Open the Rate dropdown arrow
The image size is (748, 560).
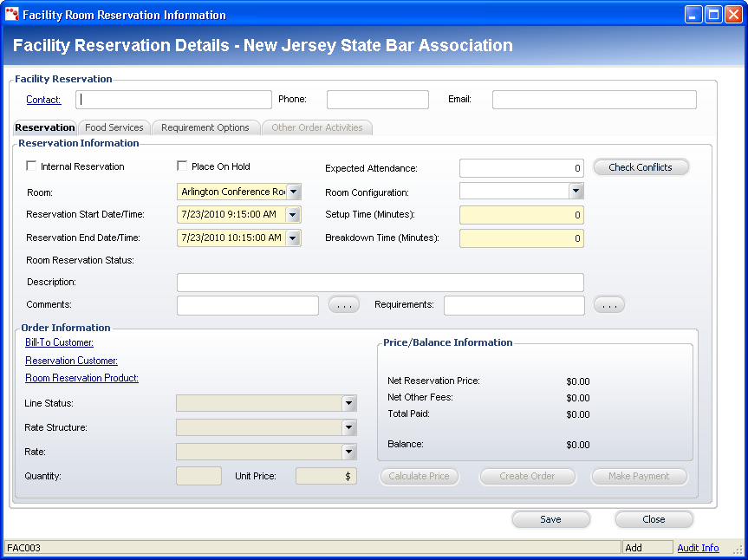[x=349, y=452]
